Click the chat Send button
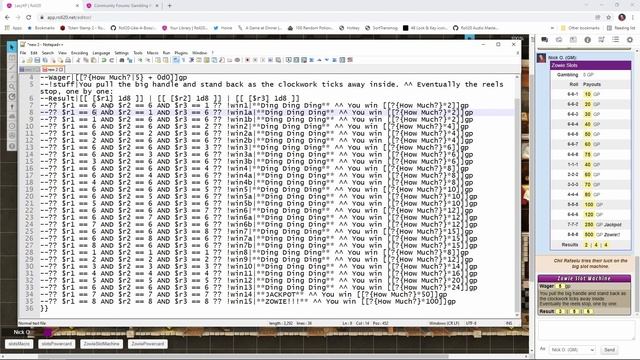640x360 pixels. click(609, 350)
